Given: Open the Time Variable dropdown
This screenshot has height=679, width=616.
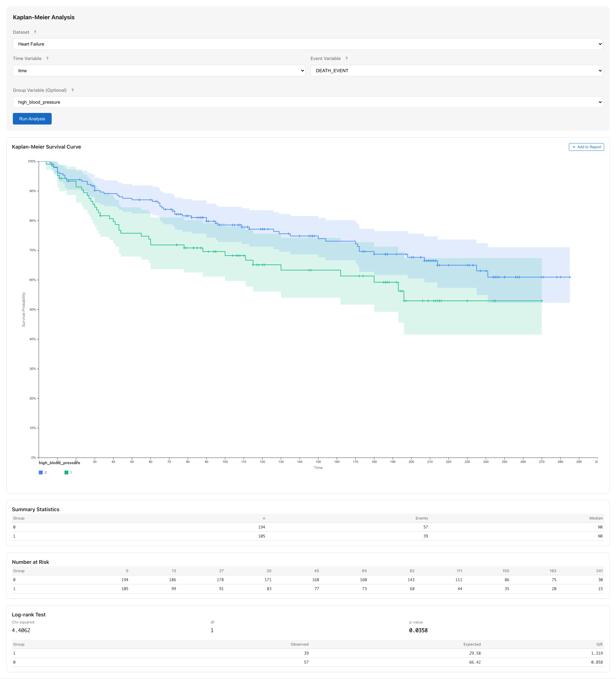Looking at the screenshot, I should (159, 71).
